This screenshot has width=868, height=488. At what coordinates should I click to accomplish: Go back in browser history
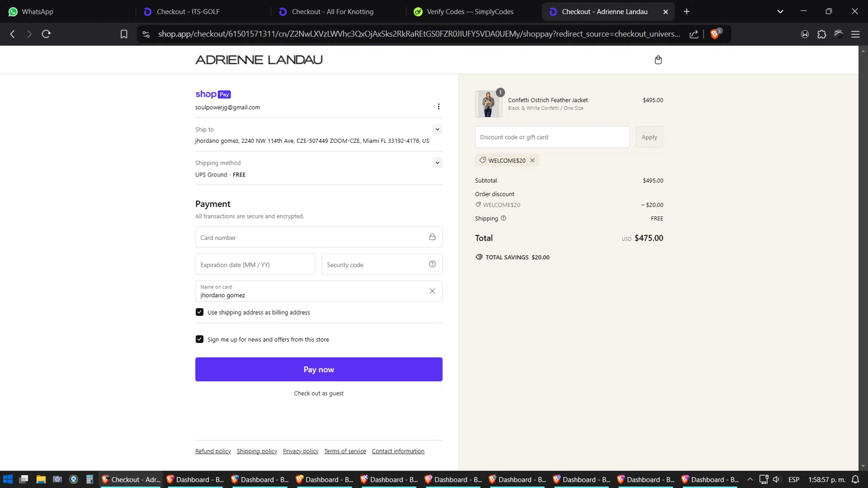click(12, 34)
